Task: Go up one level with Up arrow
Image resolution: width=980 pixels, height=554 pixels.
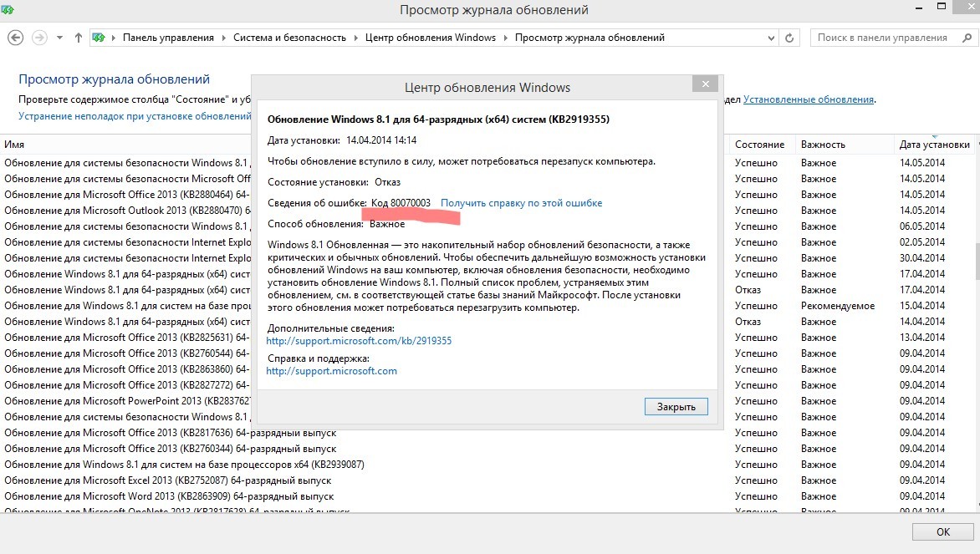Action: (78, 38)
